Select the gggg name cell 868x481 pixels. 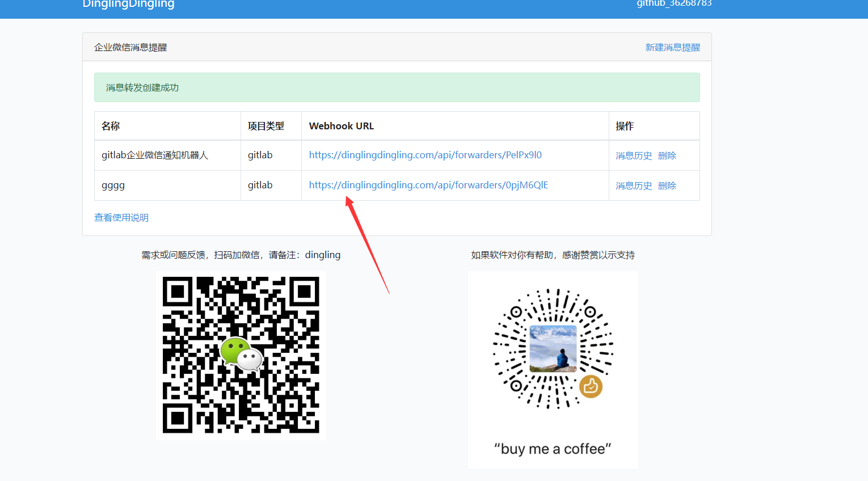167,185
